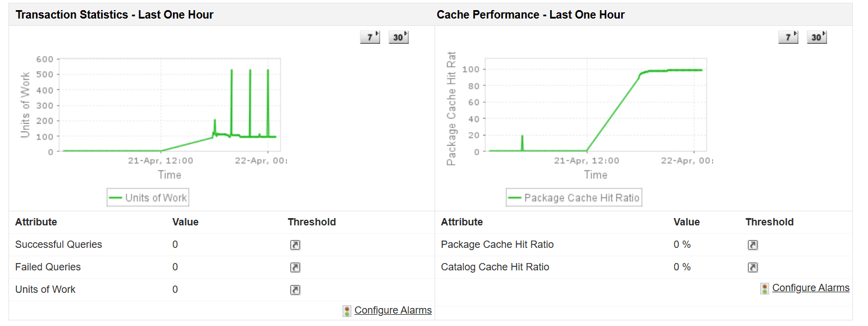Open threshold settings for Failed Queries

click(295, 267)
